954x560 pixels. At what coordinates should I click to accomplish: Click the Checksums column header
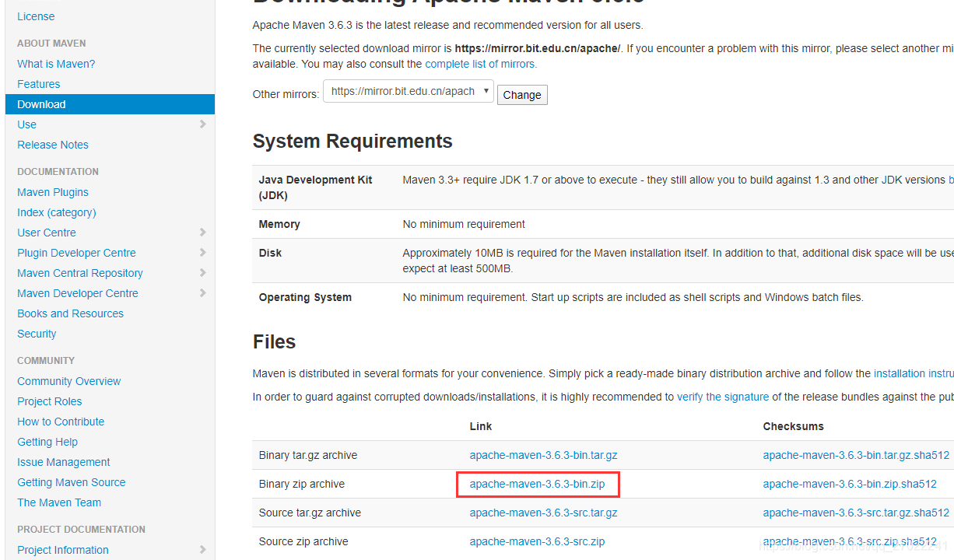coord(793,426)
